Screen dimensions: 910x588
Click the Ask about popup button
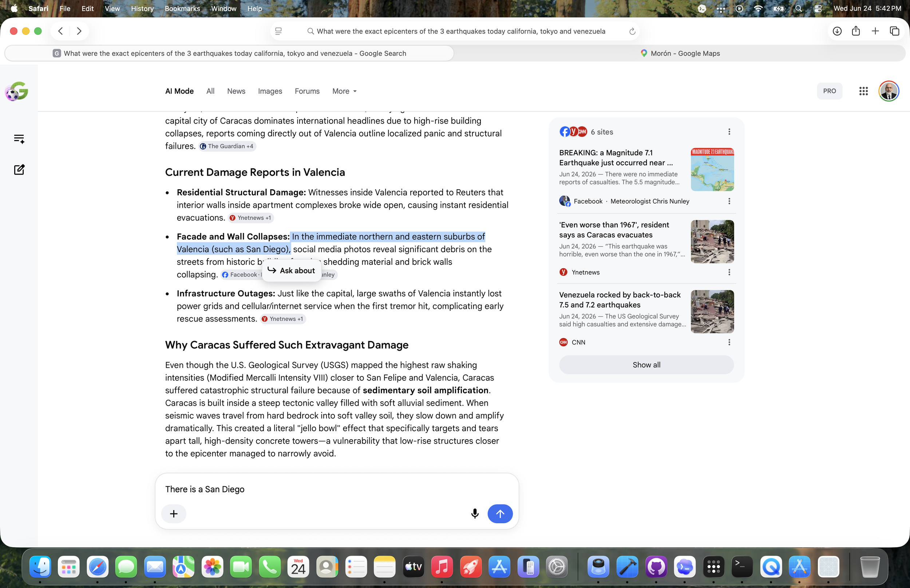(291, 270)
